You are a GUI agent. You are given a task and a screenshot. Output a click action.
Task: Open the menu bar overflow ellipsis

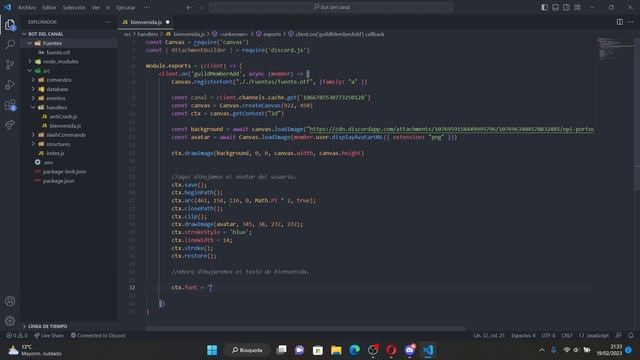(147, 7)
